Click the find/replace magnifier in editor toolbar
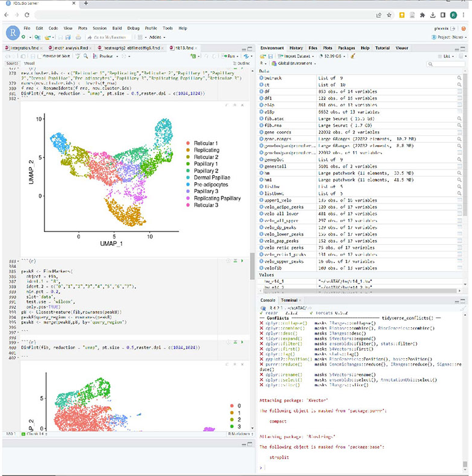Viewport: 472px width, 476px height. [x=86, y=56]
